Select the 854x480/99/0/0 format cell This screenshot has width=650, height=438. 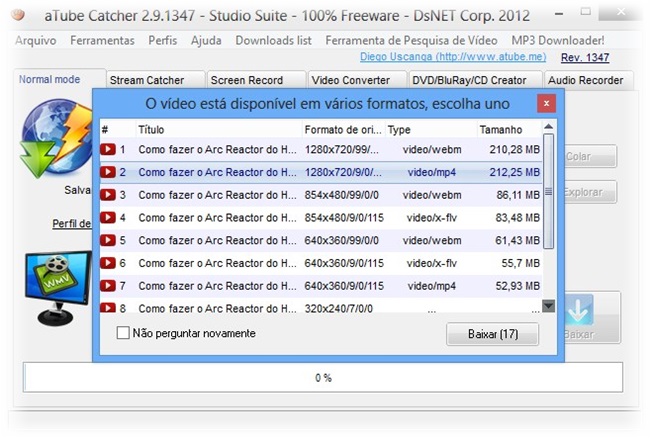(342, 195)
